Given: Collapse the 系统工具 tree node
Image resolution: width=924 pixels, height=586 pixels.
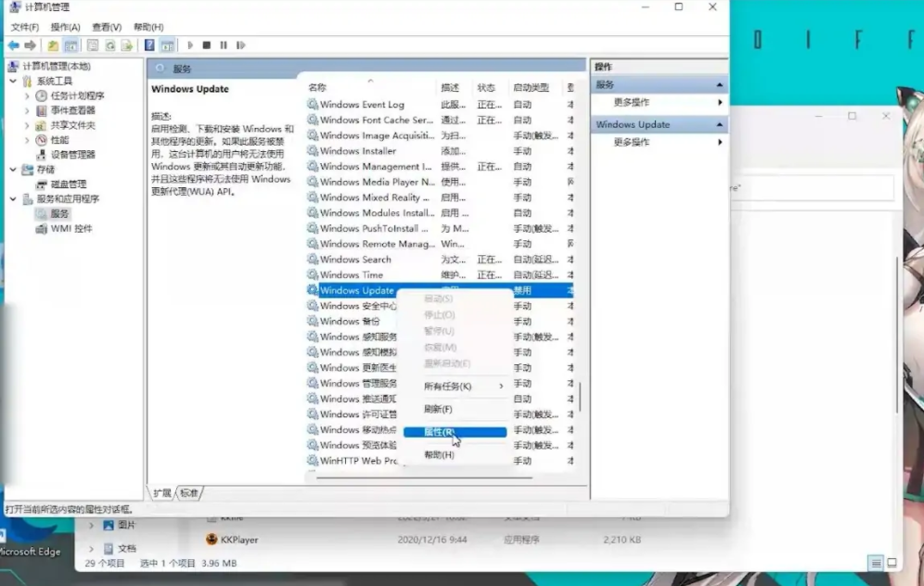Looking at the screenshot, I should click(13, 81).
